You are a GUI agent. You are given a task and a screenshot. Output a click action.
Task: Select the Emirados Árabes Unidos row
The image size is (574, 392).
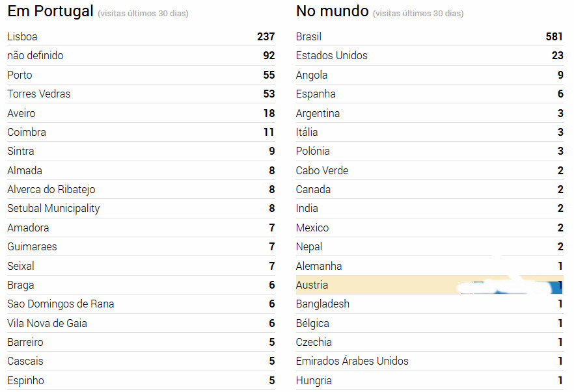[352, 361]
